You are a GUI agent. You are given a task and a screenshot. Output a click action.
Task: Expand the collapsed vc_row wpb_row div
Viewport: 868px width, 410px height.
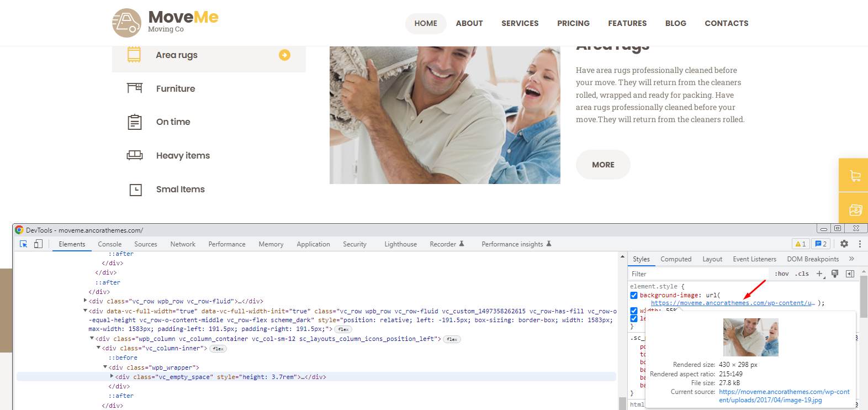86,301
